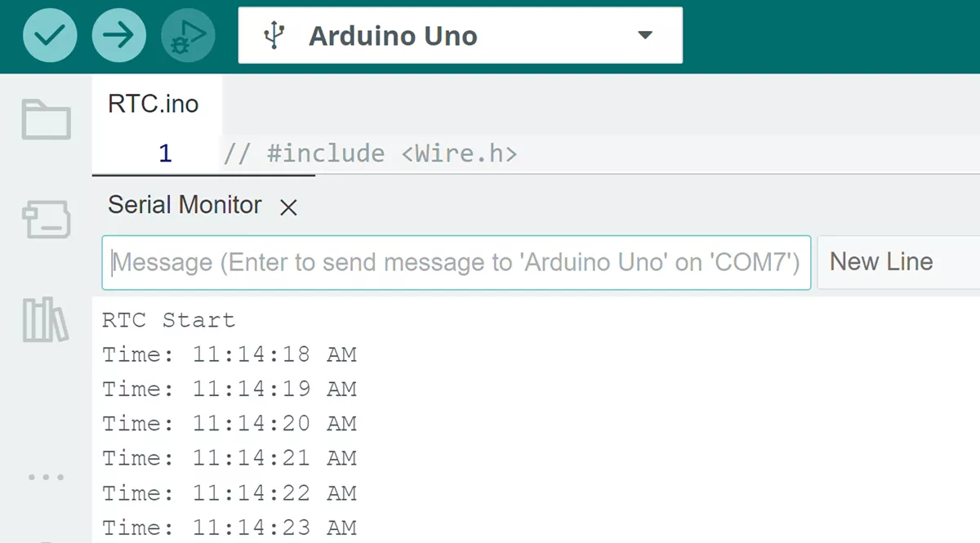The image size is (980, 543).
Task: Start debugging with the bug-play icon
Action: (188, 36)
